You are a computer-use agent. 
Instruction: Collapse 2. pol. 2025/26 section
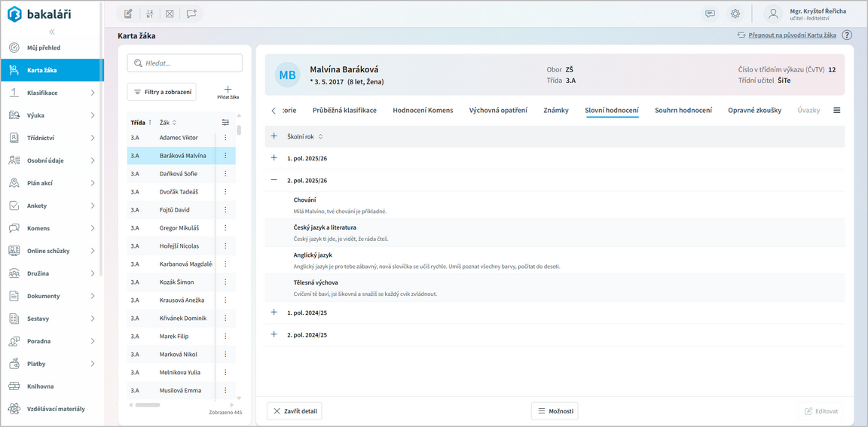(x=274, y=181)
